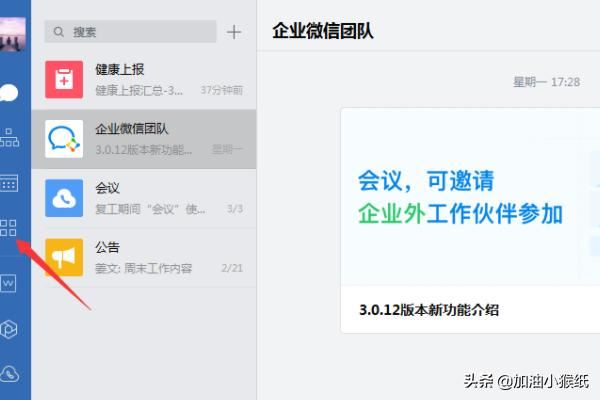Open the cube-shaped icon in sidebar
This screenshot has height=400, width=600.
[x=9, y=329]
